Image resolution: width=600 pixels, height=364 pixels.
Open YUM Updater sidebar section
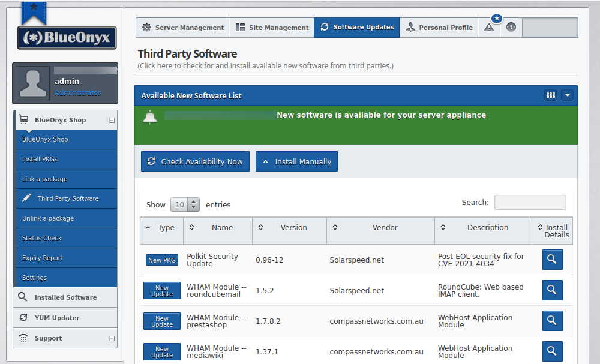point(65,318)
